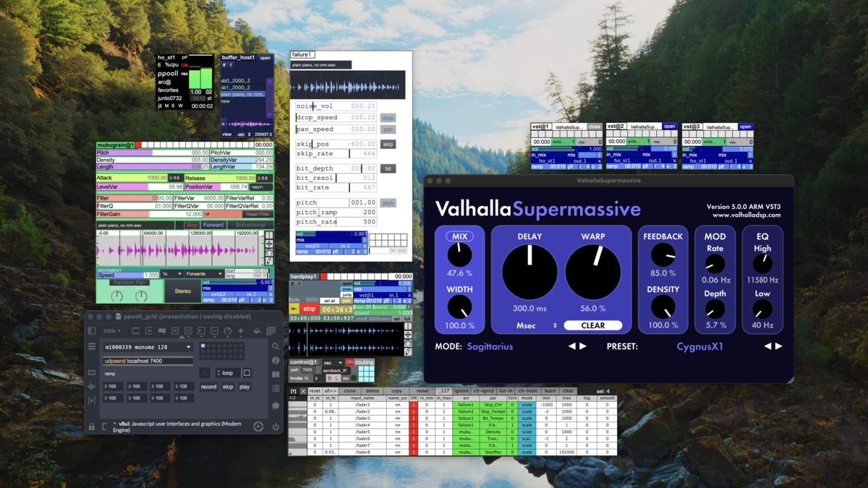
Task: Click the paint bucket icon in ppooll_grid toolbar
Action: (x=256, y=331)
